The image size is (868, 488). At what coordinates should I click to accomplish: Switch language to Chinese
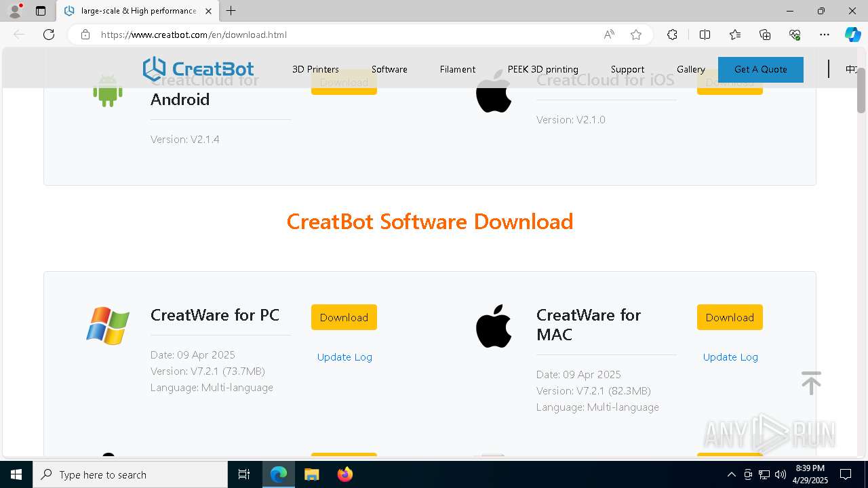pos(851,69)
